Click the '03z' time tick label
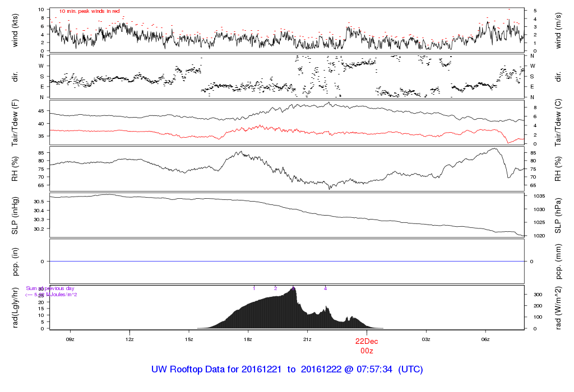 (x=426, y=339)
